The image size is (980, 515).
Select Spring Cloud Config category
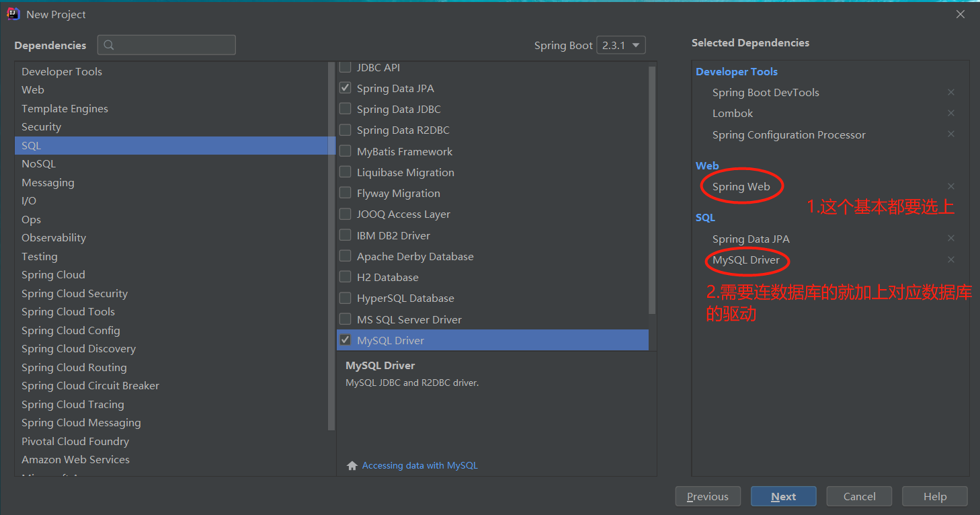click(x=171, y=330)
